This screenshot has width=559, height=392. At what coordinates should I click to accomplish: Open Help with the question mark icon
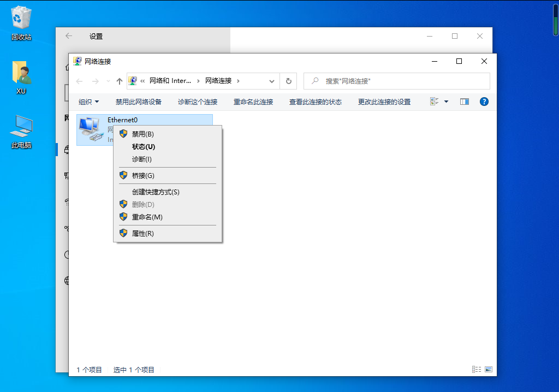click(x=484, y=102)
